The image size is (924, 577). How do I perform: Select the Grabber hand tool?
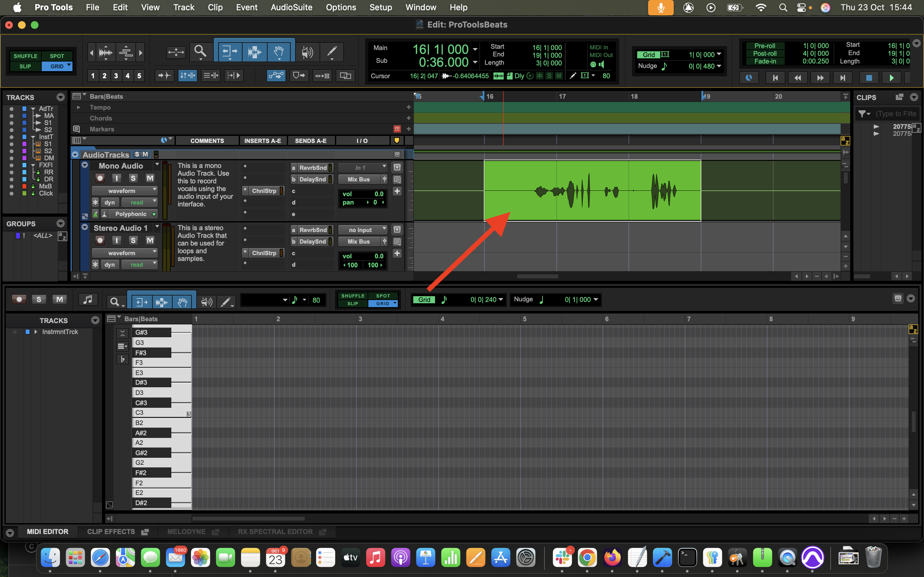(x=279, y=51)
